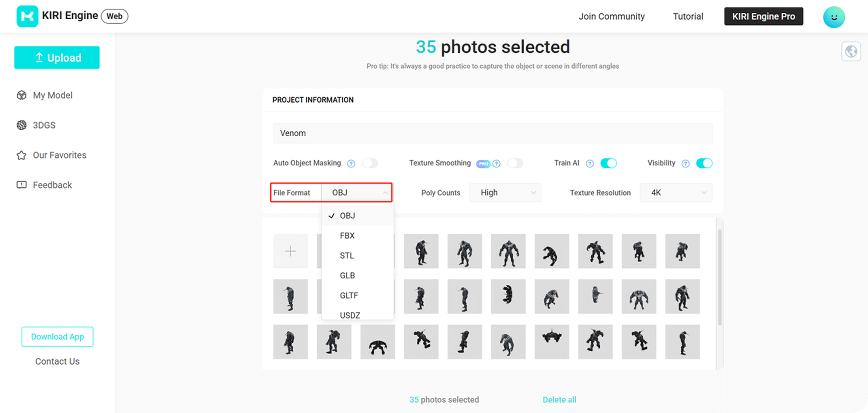This screenshot has width=868, height=413.
Task: Click the plus icon to add photos
Action: (290, 251)
